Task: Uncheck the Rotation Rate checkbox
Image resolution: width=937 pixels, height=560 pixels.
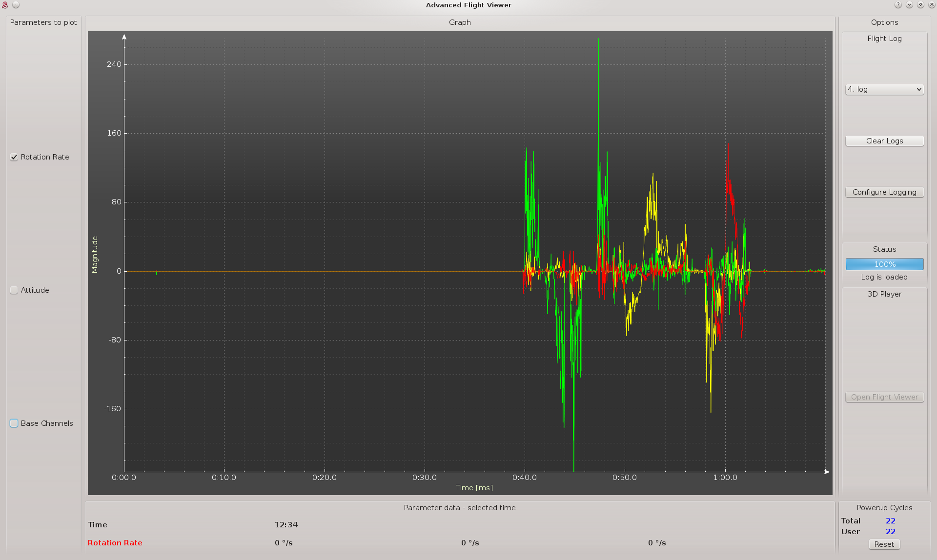Action: [14, 157]
